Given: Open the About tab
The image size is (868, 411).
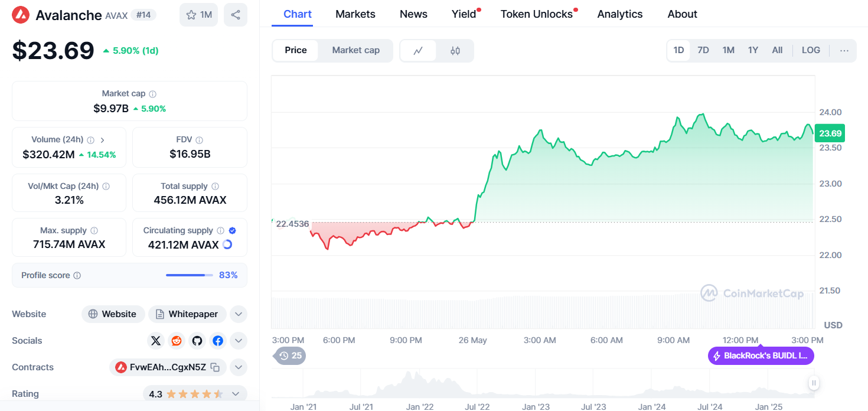Looking at the screenshot, I should 683,14.
